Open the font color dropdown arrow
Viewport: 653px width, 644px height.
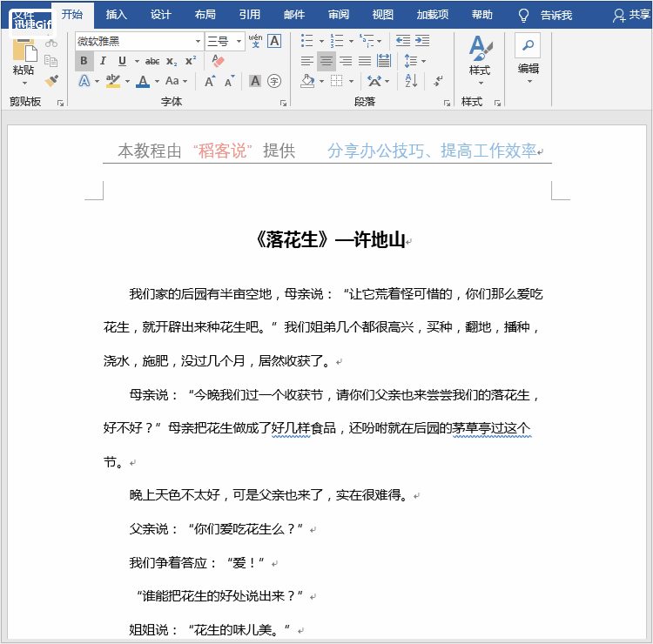157,81
